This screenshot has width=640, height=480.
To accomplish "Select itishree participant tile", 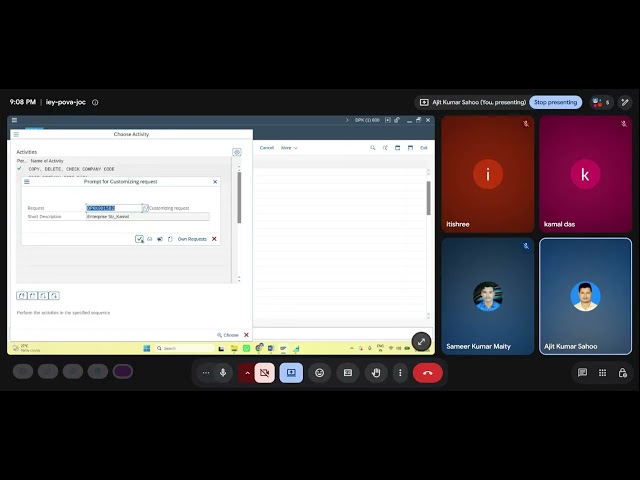I will 488,174.
